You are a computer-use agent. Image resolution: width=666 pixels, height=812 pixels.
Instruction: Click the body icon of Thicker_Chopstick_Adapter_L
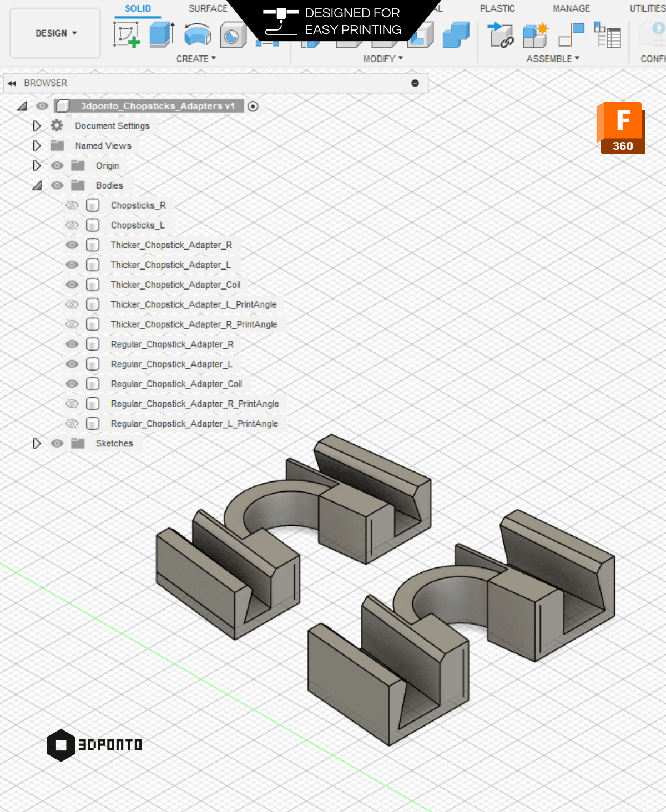coord(93,265)
